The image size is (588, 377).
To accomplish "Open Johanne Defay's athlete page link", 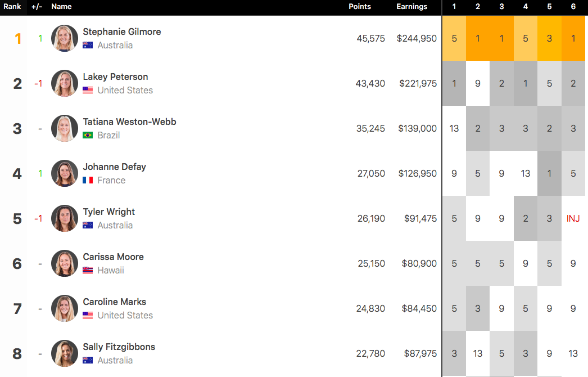I will 114,167.
